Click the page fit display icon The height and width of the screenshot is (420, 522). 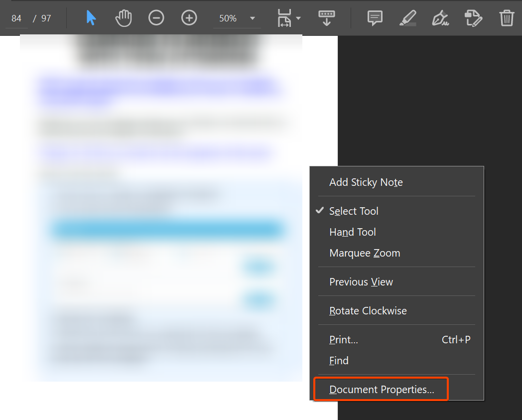click(x=284, y=18)
